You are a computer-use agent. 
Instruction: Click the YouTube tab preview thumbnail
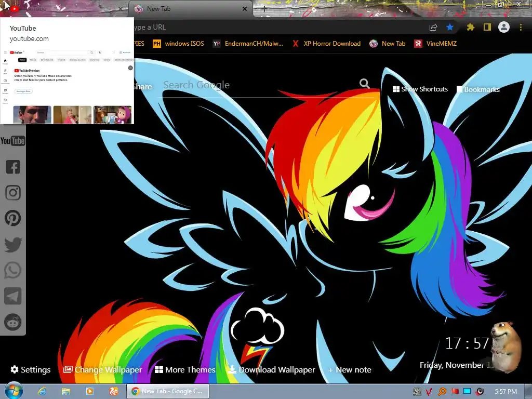67,86
